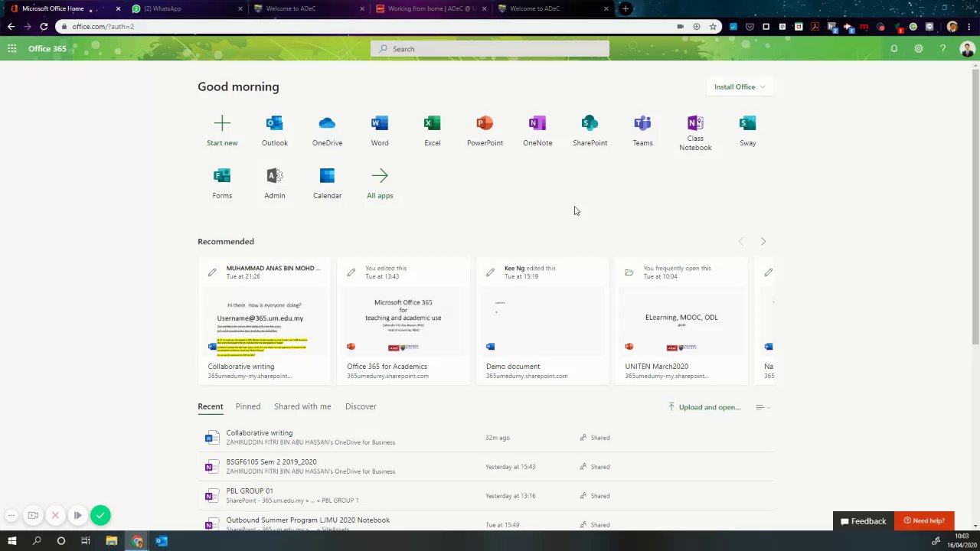
Task: Launch PowerPoint app
Action: pos(485,130)
